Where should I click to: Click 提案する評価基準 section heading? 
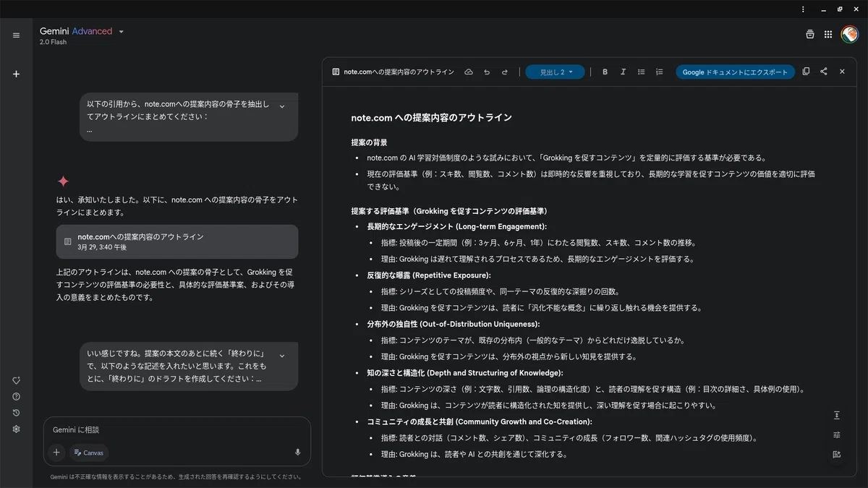449,211
